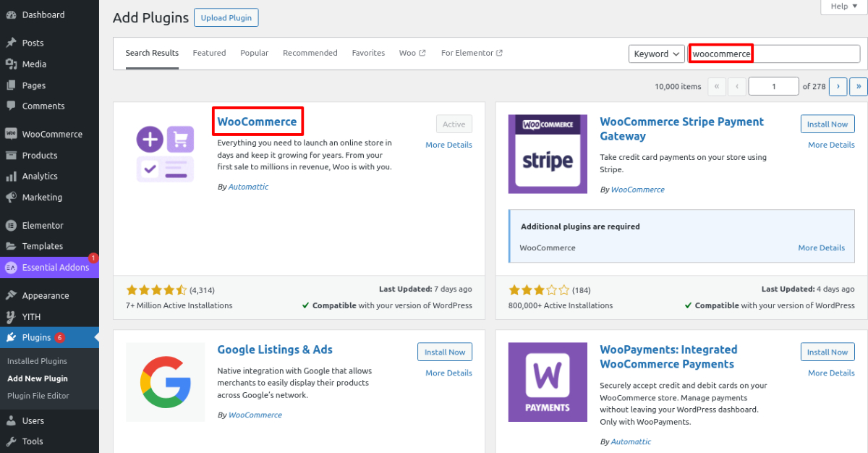This screenshot has height=453, width=868.
Task: Click the Stripe plugin star rating
Action: (539, 289)
